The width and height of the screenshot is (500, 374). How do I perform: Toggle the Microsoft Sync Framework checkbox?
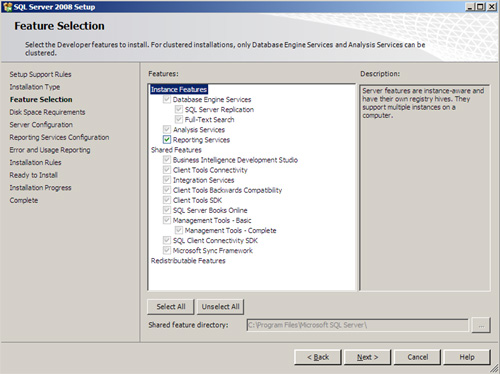point(167,250)
